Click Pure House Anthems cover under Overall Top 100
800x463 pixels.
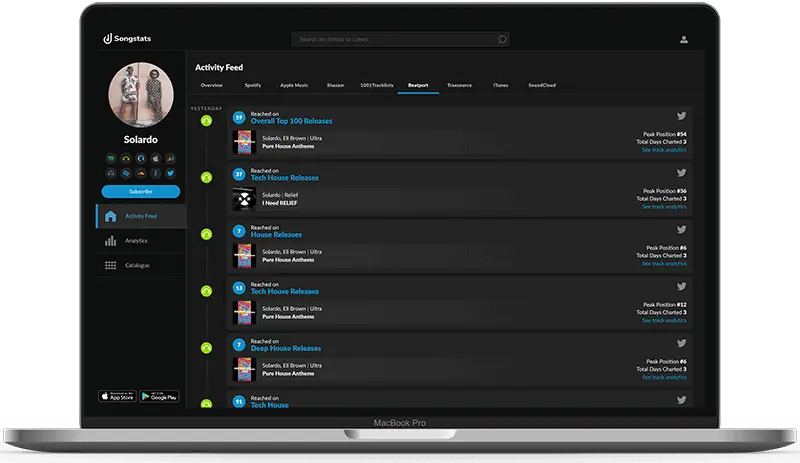[x=244, y=142]
